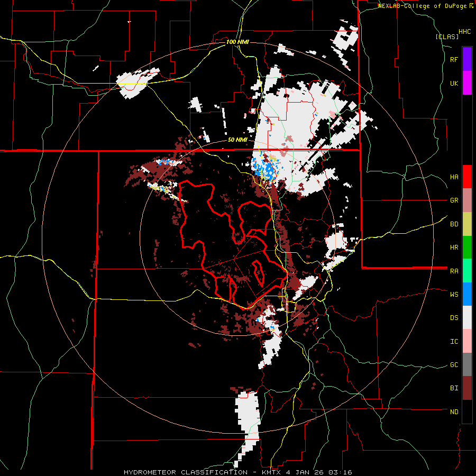The height and width of the screenshot is (476, 476).
Task: Click the RF legend label
Action: tap(454, 59)
